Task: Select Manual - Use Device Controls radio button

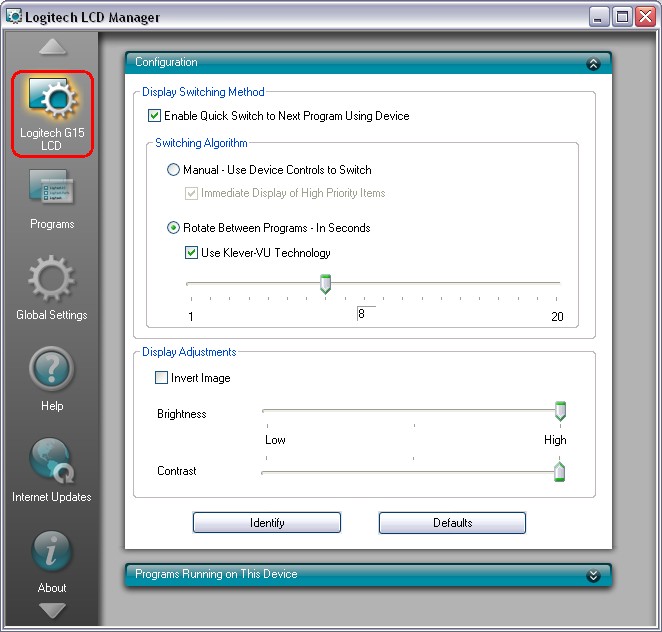Action: [173, 170]
